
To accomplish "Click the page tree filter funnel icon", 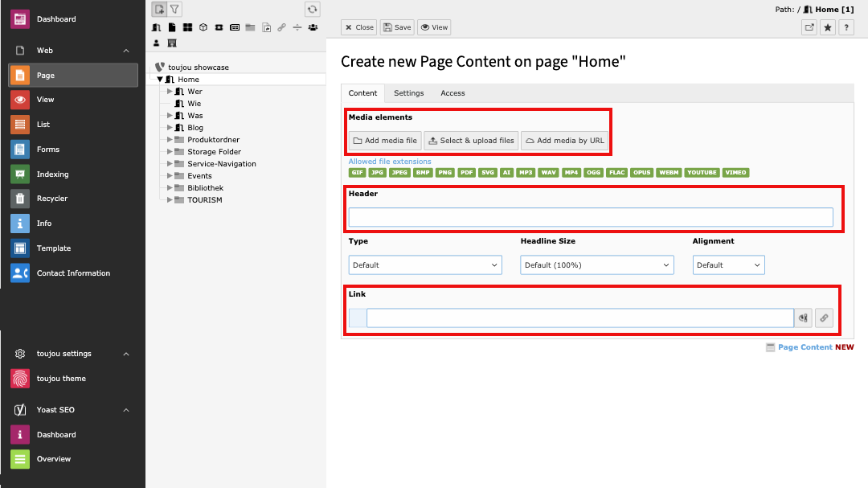I will point(174,9).
